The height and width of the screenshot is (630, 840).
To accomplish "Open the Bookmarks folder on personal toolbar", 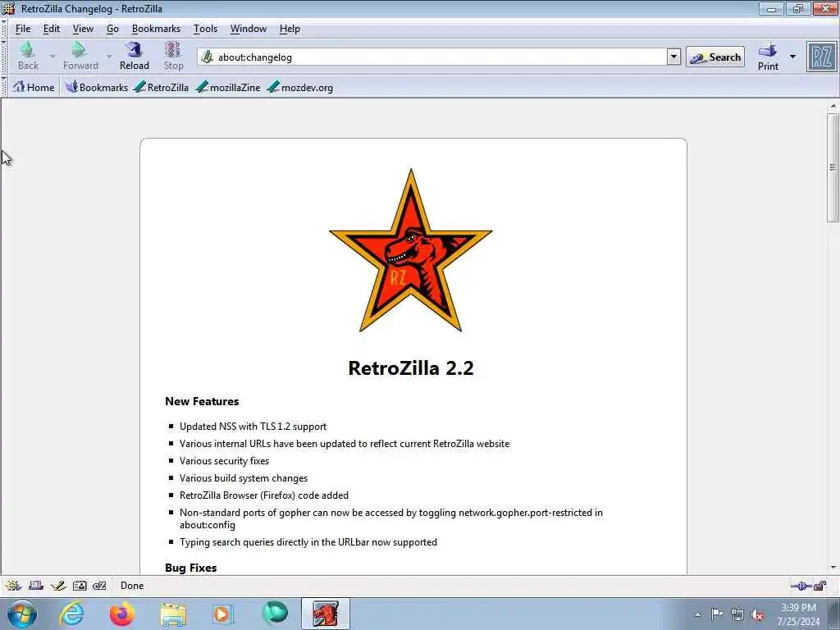I will [x=97, y=87].
